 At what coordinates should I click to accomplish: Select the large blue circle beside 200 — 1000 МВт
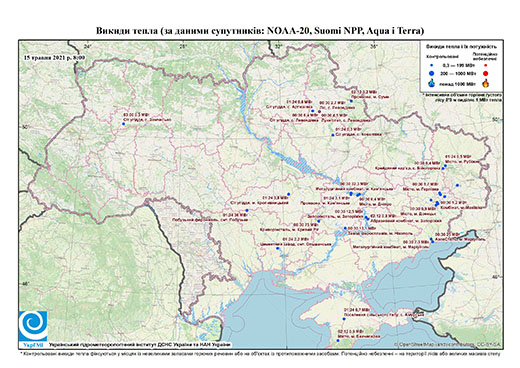(x=431, y=74)
